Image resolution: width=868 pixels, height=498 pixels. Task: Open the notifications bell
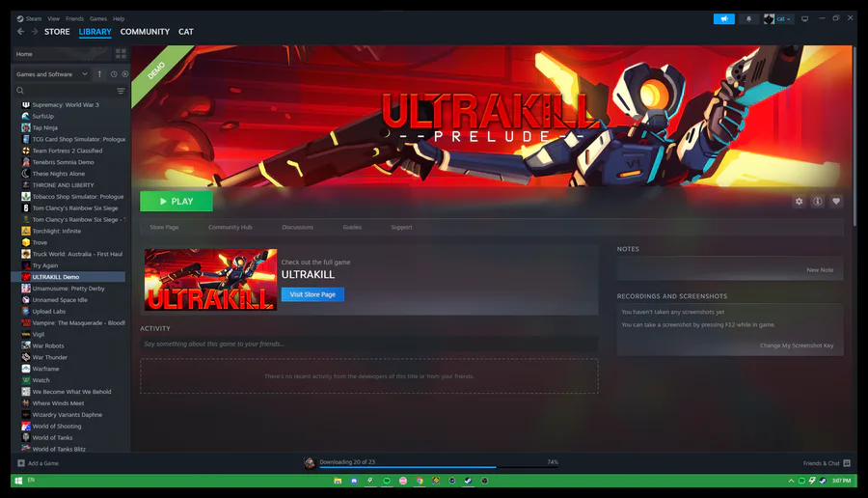[748, 19]
